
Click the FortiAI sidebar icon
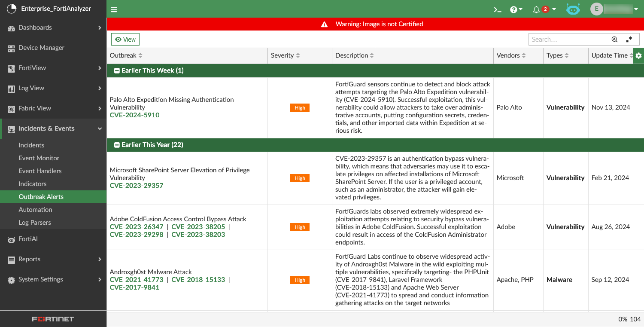pos(11,239)
